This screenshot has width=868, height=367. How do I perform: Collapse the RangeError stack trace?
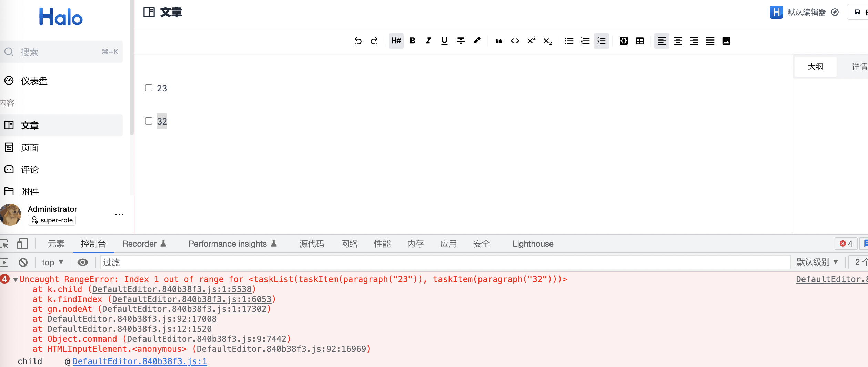pos(16,279)
